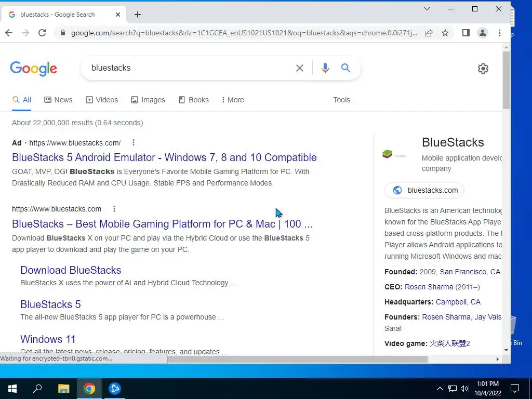Open Google quick settings gear
Image resolution: width=532 pixels, height=399 pixels.
(483, 69)
